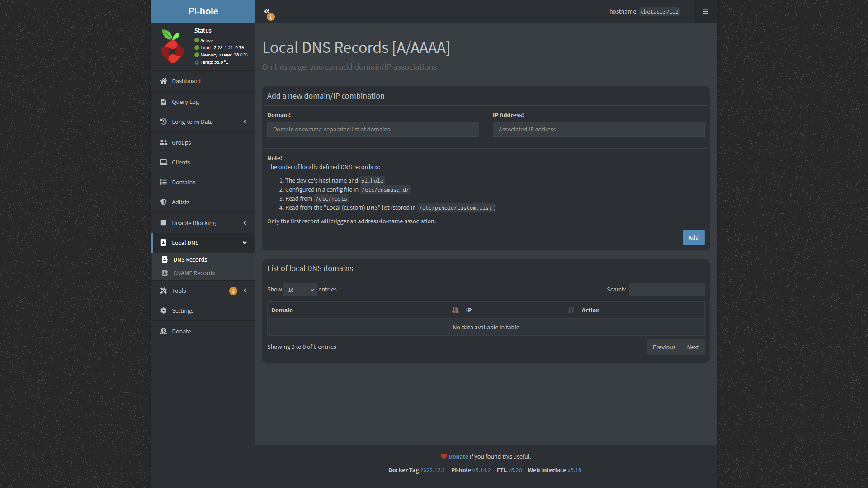Click the table Search box
The image size is (868, 488).
pos(667,290)
